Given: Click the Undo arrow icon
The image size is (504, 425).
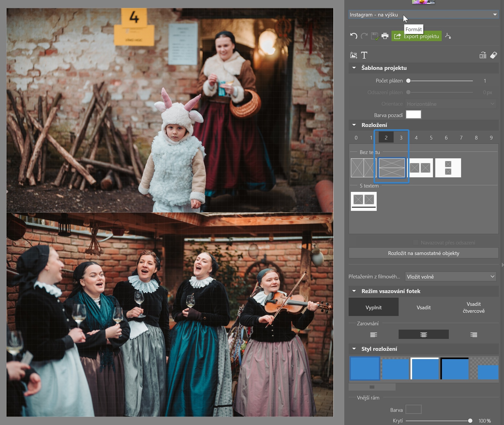Looking at the screenshot, I should coord(354,36).
